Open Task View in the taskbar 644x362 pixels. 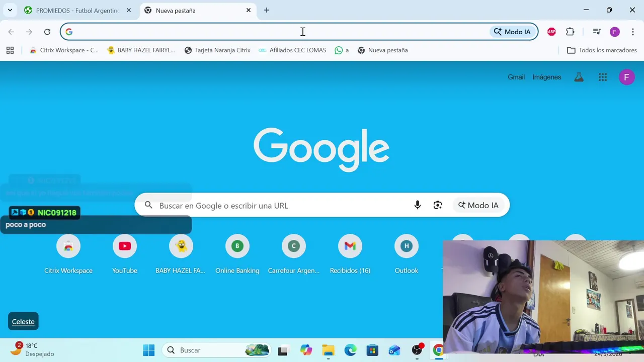point(283,350)
